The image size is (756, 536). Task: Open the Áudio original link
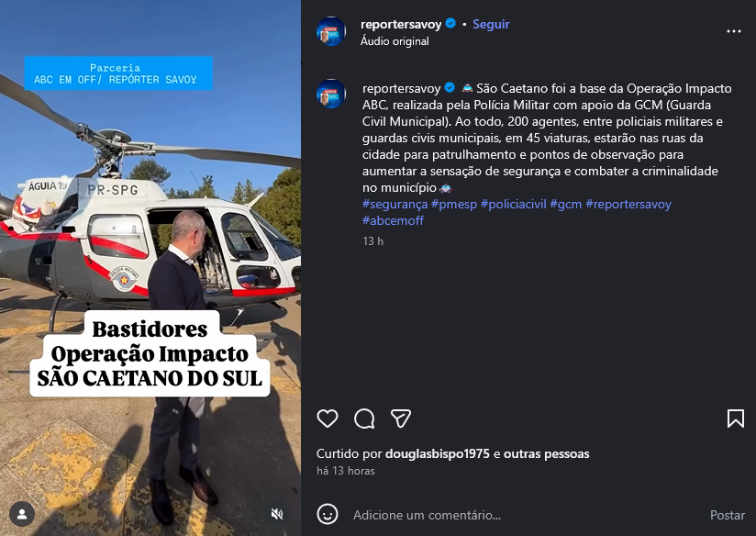click(395, 41)
